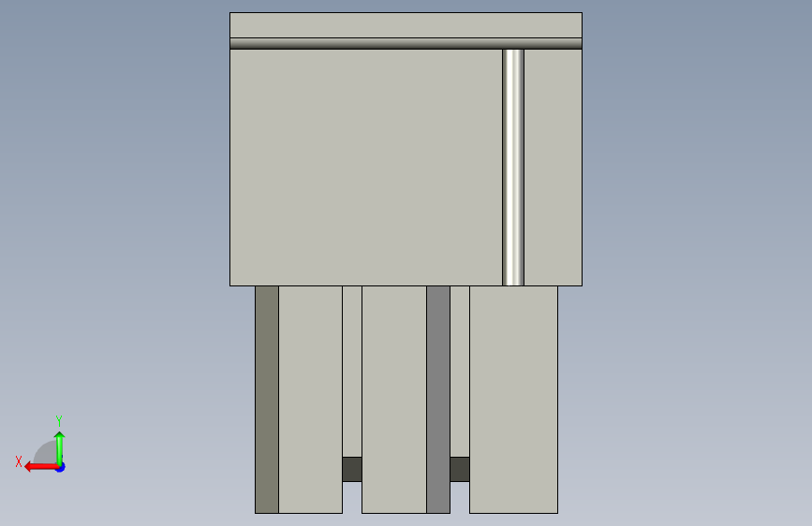Click the green Y axis arrow of the triad
The height and width of the screenshot is (526, 812).
pos(60,447)
